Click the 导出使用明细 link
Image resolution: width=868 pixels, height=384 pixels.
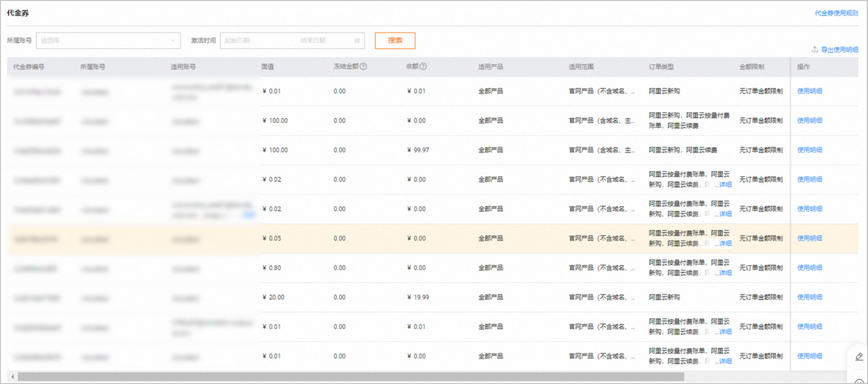click(839, 50)
